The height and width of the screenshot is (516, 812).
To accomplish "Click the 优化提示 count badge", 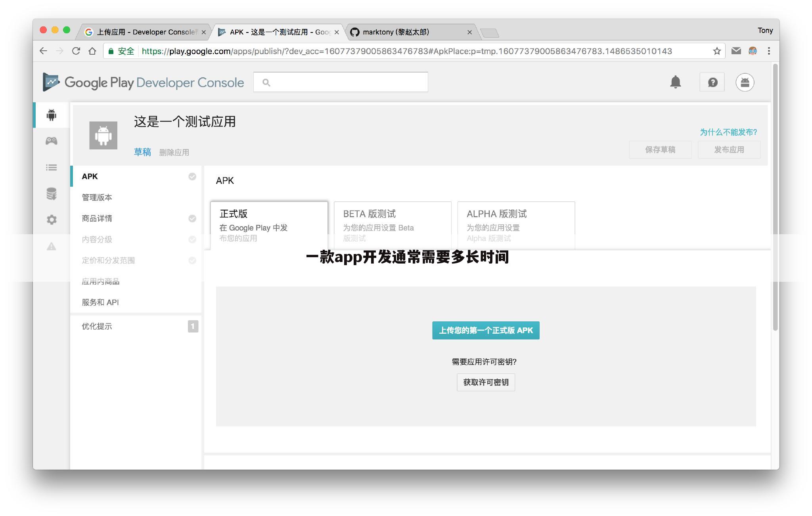I will point(193,326).
